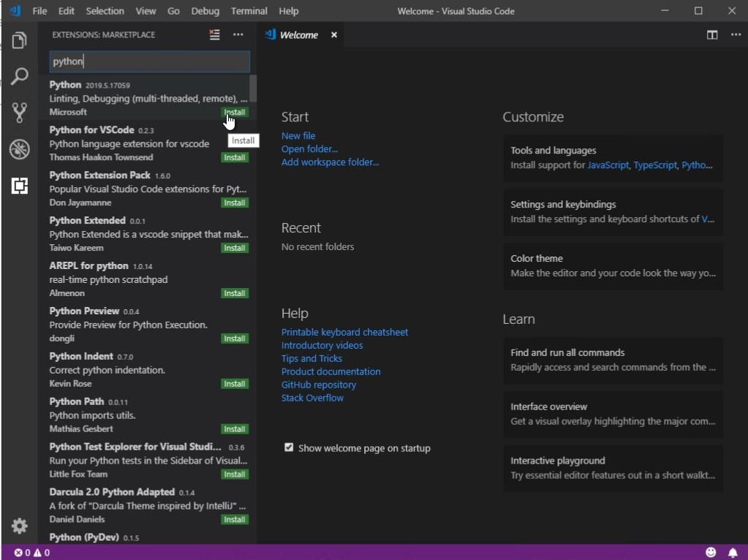
Task: Open the Search view in activity bar
Action: click(19, 76)
